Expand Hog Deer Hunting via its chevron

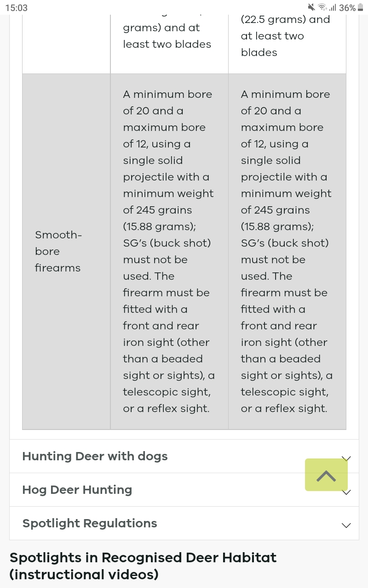click(346, 492)
